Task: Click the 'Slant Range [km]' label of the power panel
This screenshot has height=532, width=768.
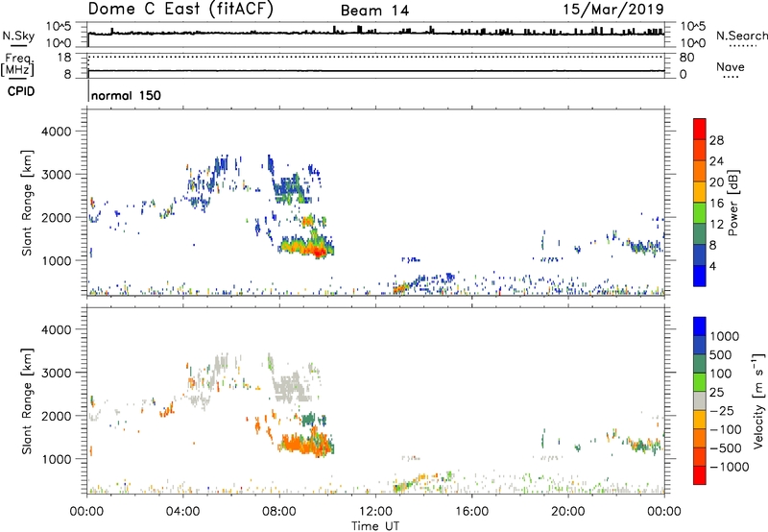Action: [27, 203]
